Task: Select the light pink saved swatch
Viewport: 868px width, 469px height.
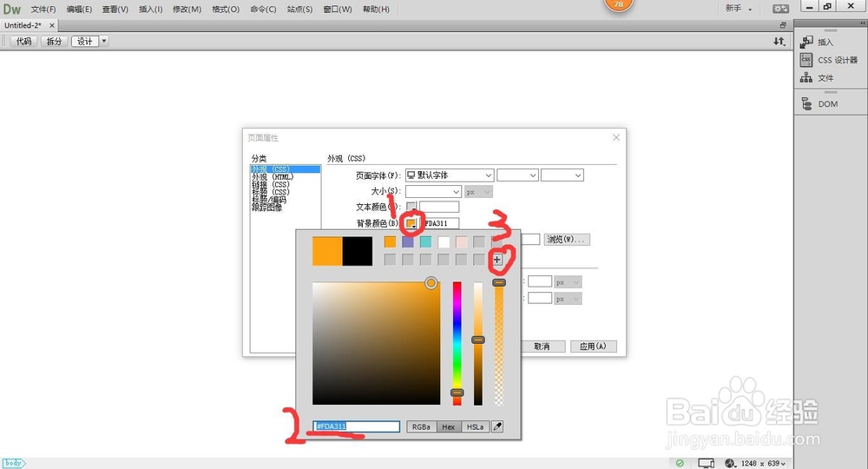Action: 461,241
